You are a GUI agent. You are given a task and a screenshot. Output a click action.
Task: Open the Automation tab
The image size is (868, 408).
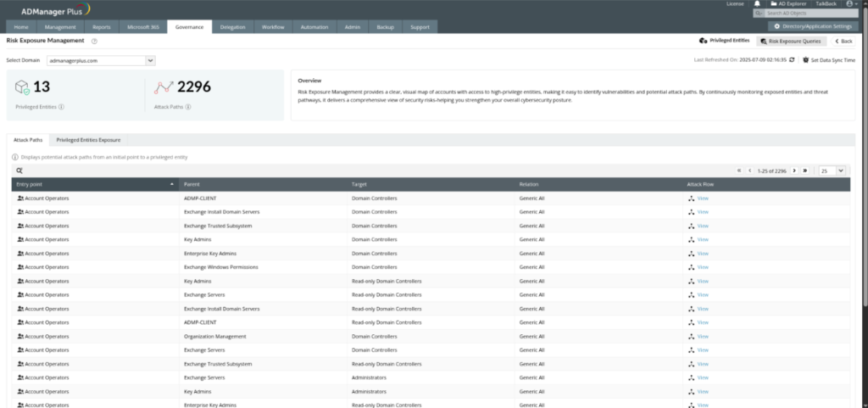[314, 27]
